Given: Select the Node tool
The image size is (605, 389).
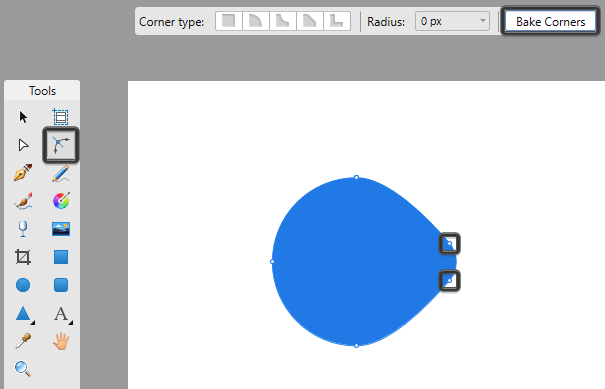Looking at the screenshot, I should pyautogui.click(x=23, y=145).
